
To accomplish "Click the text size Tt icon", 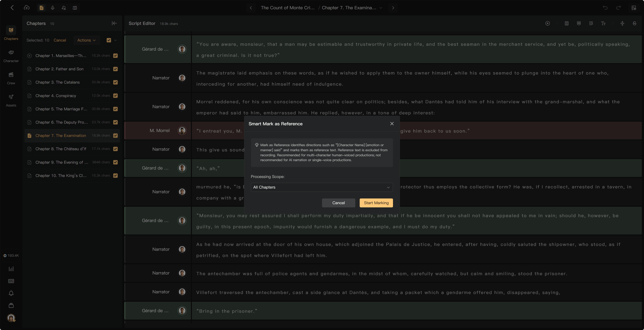I will 603,23.
